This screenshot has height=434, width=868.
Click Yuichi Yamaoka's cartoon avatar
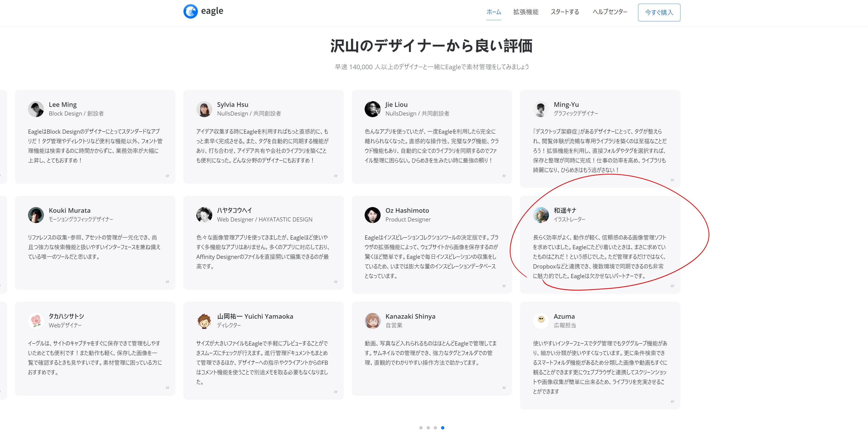204,321
